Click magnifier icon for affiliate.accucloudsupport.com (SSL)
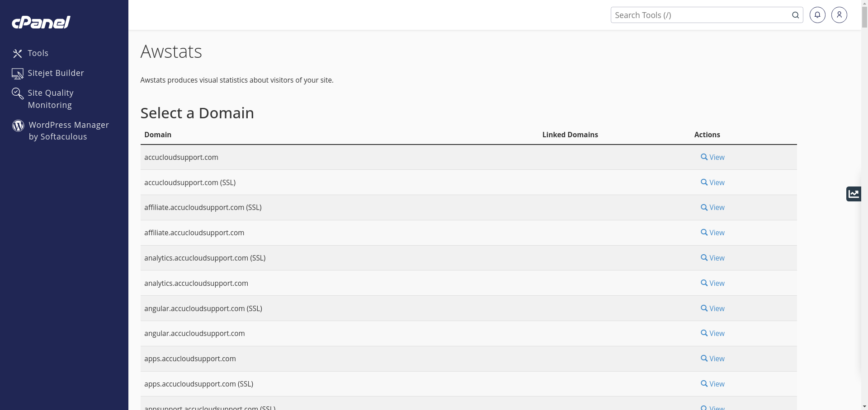This screenshot has width=868, height=410. click(x=704, y=207)
